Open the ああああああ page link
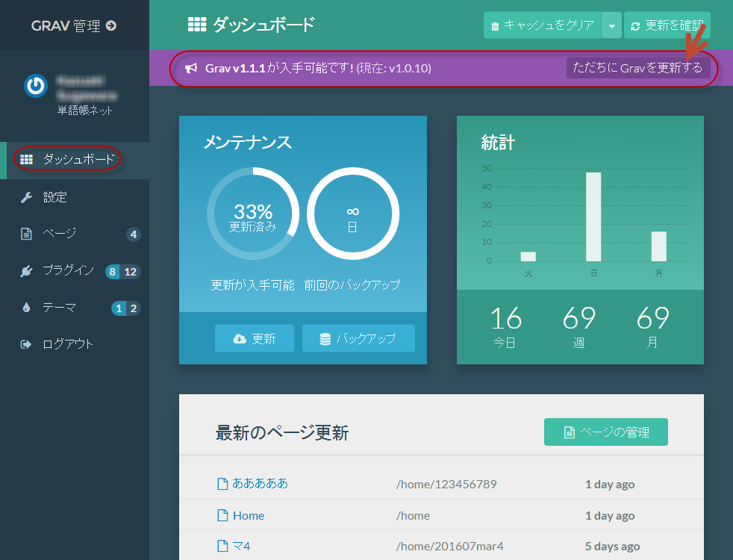 click(x=260, y=484)
